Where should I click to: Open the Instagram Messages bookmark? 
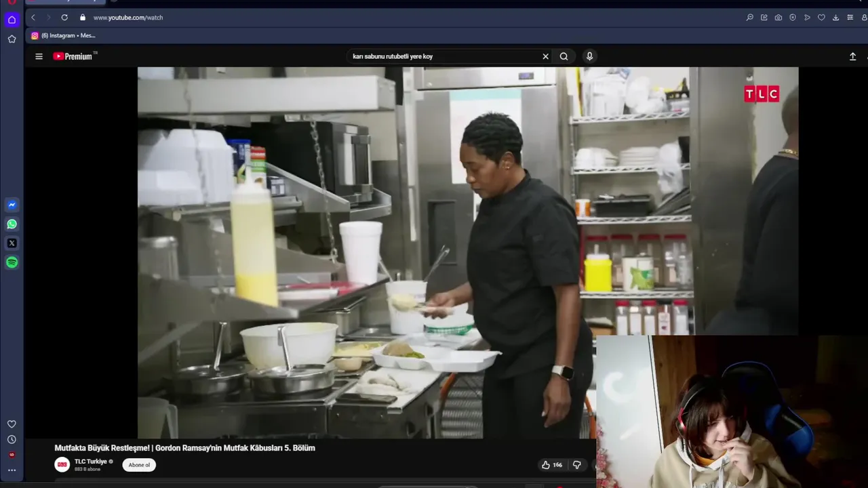(x=64, y=35)
